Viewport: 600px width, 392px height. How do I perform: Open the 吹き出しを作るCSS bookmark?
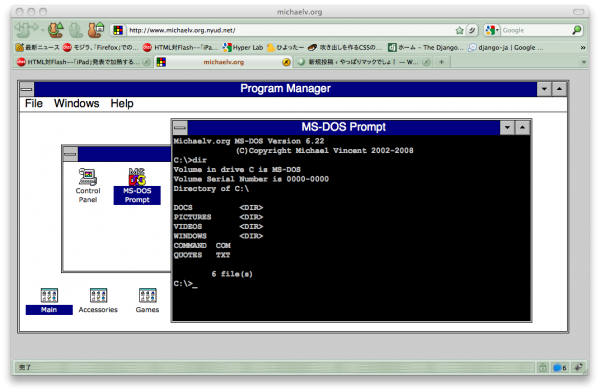pos(345,47)
